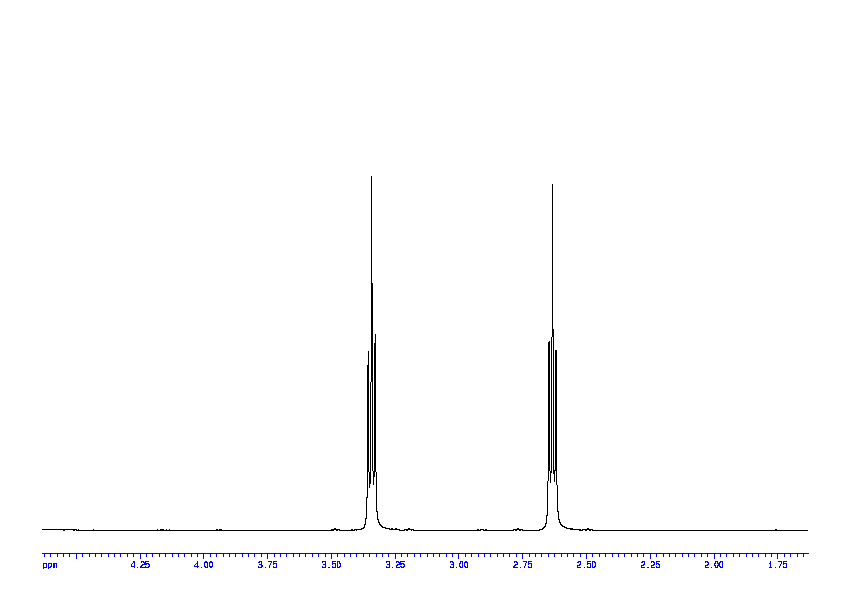Choose the 2.50 axis tick label

pyautogui.click(x=586, y=565)
